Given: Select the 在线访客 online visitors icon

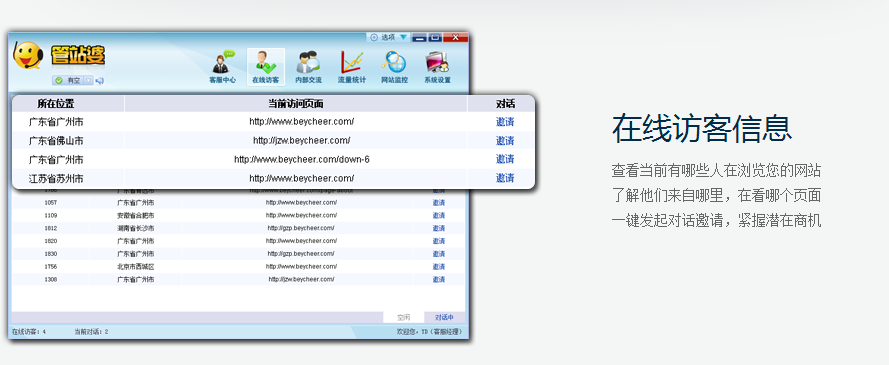Looking at the screenshot, I should 265,68.
